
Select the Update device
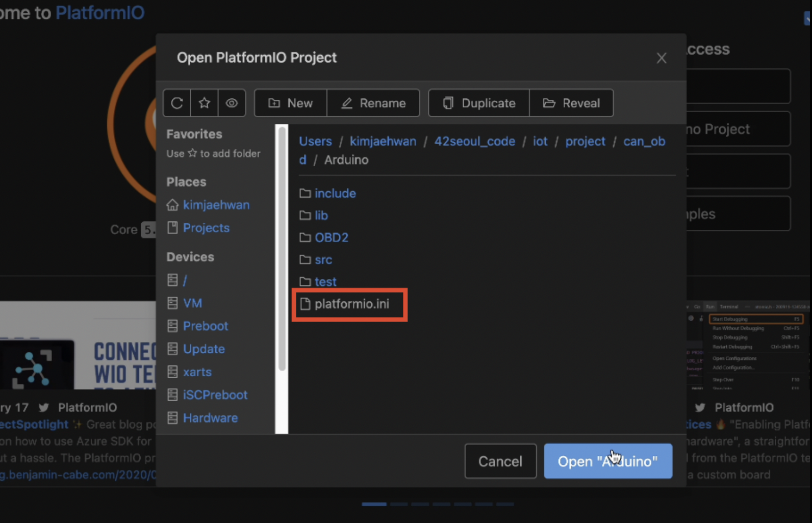204,349
